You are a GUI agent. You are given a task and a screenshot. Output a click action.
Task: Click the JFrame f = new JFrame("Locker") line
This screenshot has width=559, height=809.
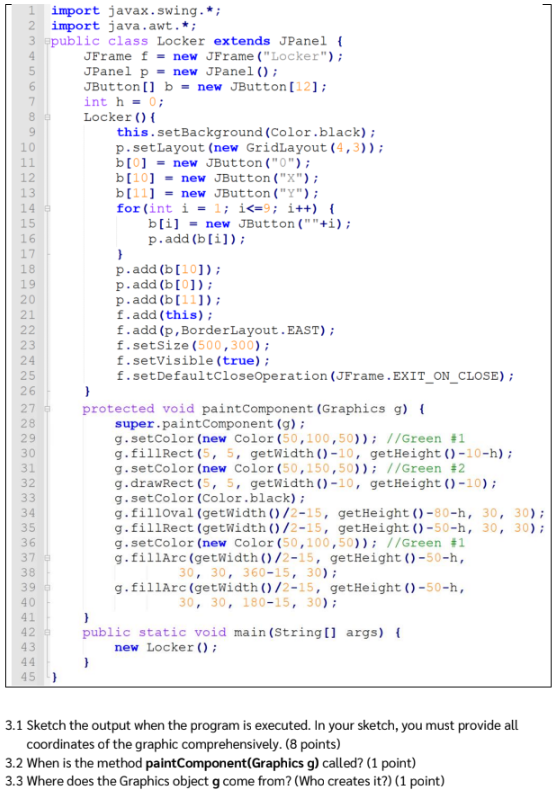click(213, 56)
